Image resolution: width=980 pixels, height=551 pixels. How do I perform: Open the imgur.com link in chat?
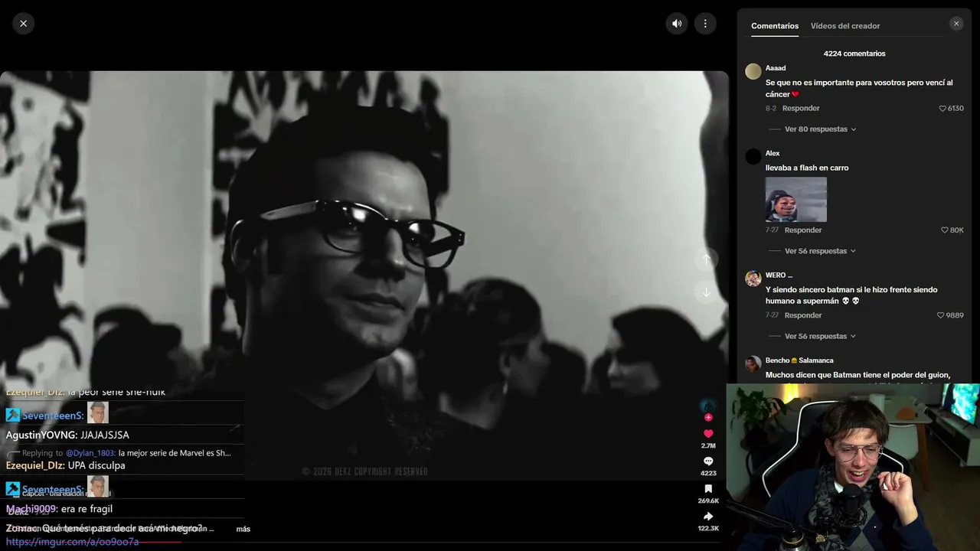pos(72,542)
